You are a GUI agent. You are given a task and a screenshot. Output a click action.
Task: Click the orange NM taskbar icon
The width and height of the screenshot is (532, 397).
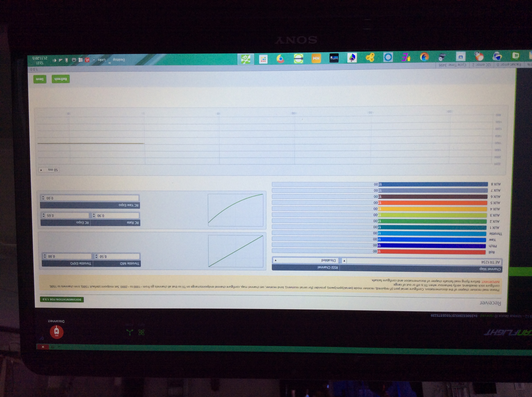316,58
